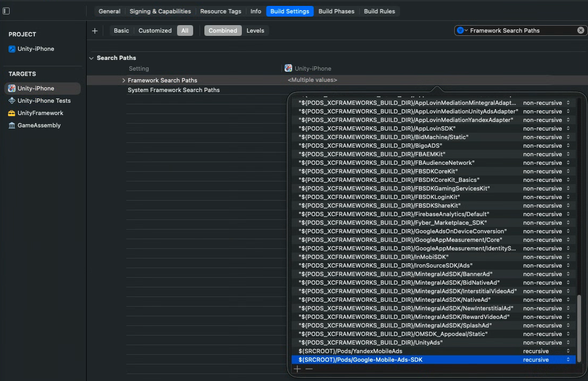This screenshot has height=381, width=588.
Task: Select the Fyber_Marketplace_SDK path row
Action: coord(433,223)
